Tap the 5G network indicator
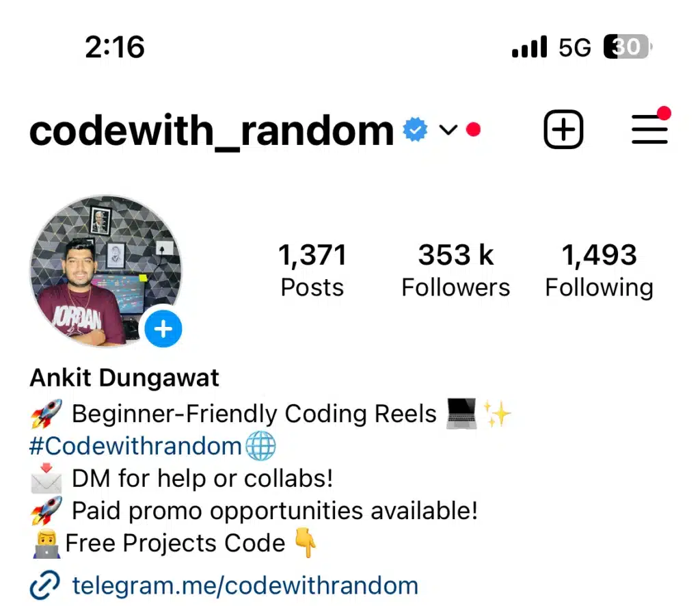The width and height of the screenshot is (700, 606). [x=574, y=47]
